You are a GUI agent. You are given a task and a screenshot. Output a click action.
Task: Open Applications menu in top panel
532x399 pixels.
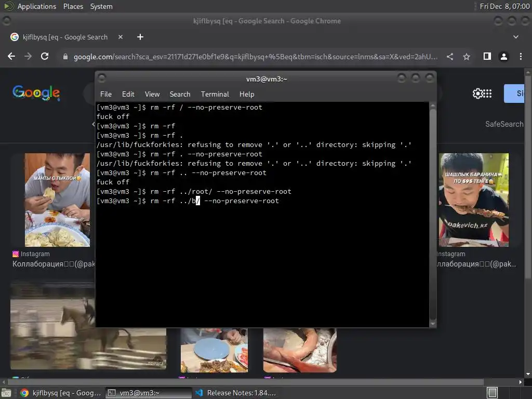(x=37, y=6)
